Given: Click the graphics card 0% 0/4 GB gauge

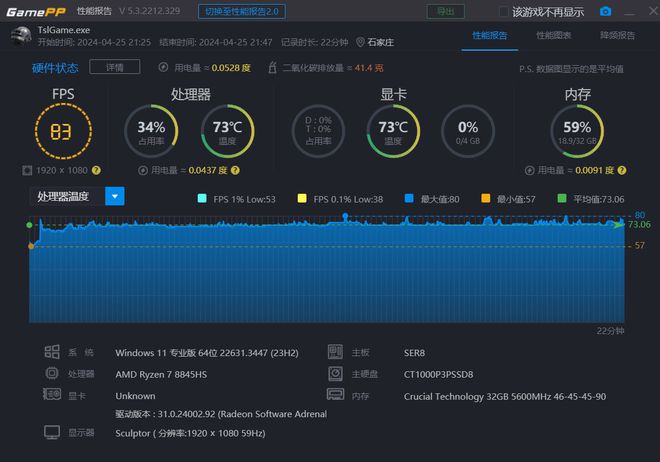Looking at the screenshot, I should 468,131.
